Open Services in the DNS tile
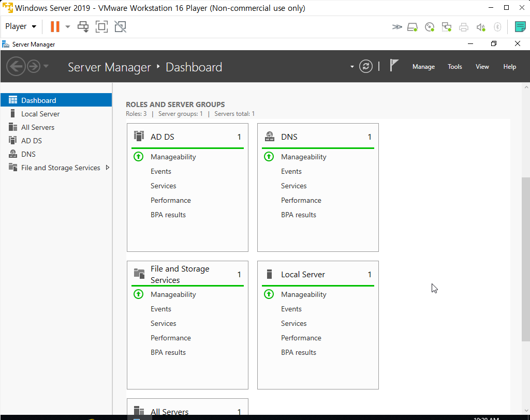 pos(294,186)
